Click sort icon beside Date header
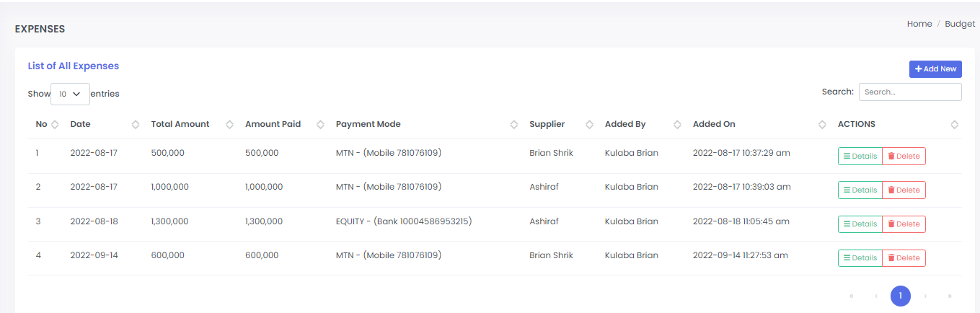 tap(136, 125)
